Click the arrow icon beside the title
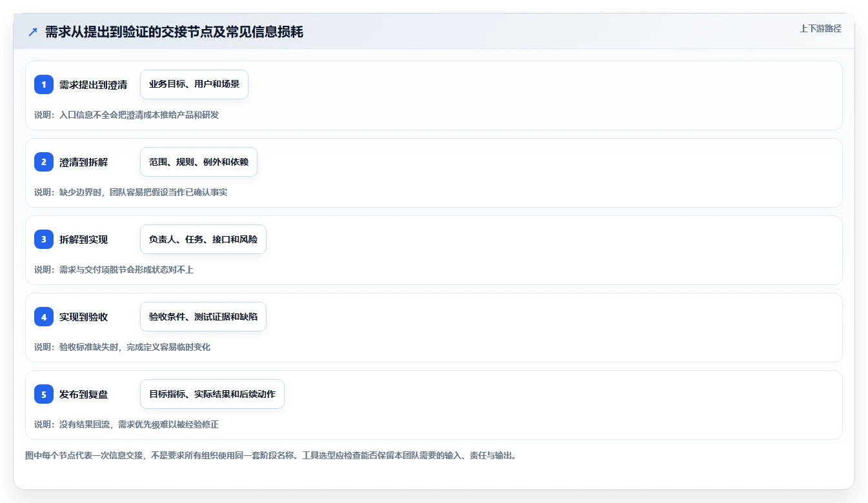This screenshot has height=503, width=868. pos(33,32)
